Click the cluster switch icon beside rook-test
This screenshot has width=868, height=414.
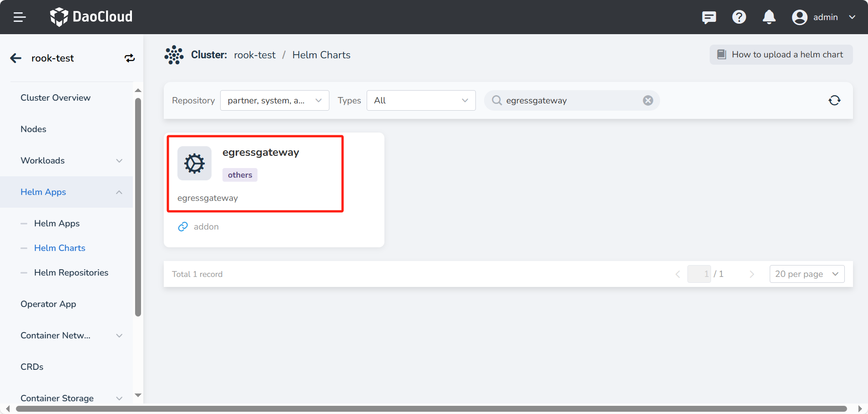[x=129, y=58]
